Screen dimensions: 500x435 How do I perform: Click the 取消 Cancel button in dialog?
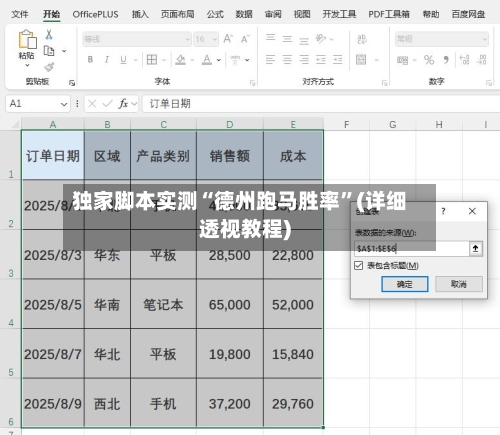pos(459,284)
